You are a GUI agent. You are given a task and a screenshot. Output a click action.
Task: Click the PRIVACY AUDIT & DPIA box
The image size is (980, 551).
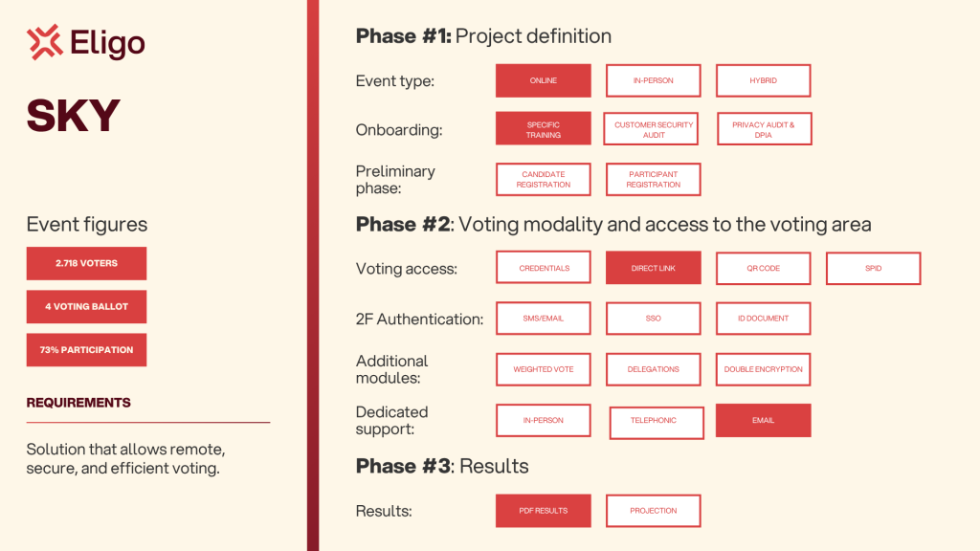tap(765, 129)
